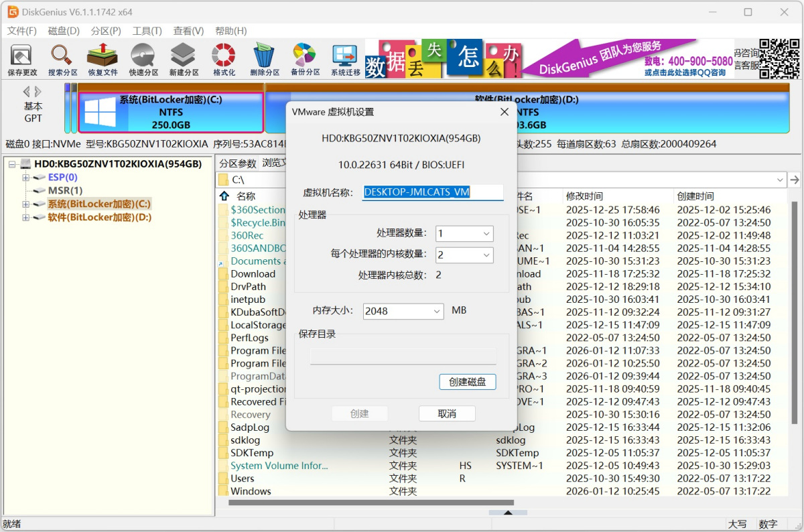The image size is (804, 532).
Task: Click the 保存更改 (Save Changes) toolbar icon
Action: [22, 59]
